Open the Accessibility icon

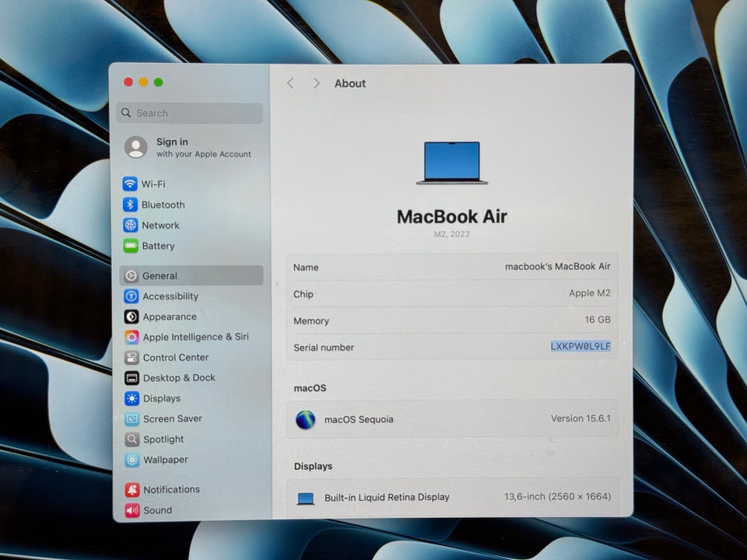(132, 296)
